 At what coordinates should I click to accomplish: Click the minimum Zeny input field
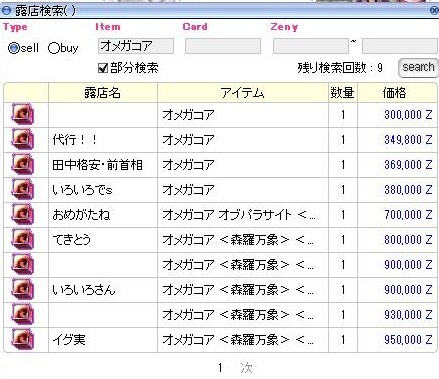tap(311, 46)
